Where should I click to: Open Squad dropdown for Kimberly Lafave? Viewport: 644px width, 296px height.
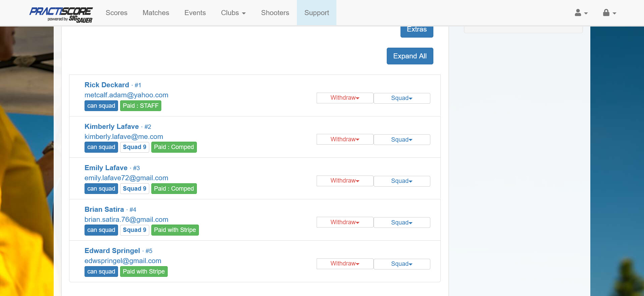401,140
